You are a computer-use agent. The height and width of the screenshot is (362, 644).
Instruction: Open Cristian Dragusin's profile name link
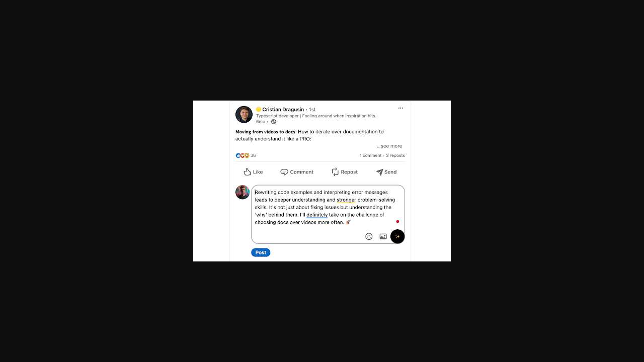point(283,110)
